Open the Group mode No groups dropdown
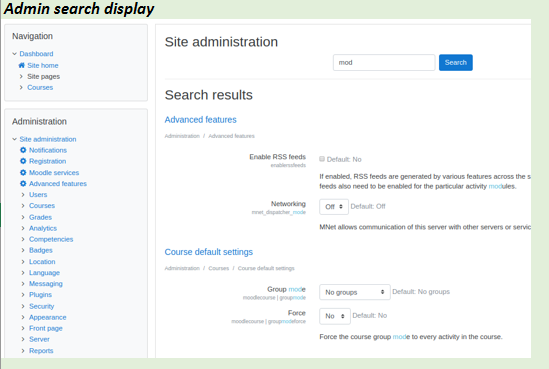This screenshot has height=369, width=549. 355,292
